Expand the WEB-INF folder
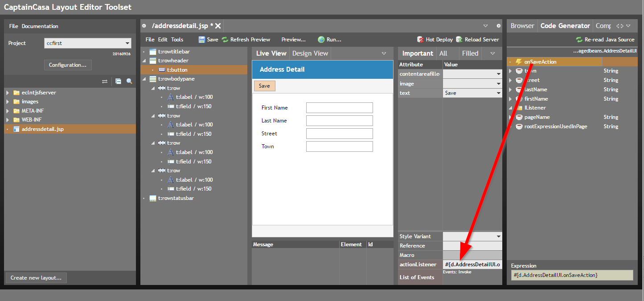This screenshot has height=301, width=644. [x=8, y=120]
